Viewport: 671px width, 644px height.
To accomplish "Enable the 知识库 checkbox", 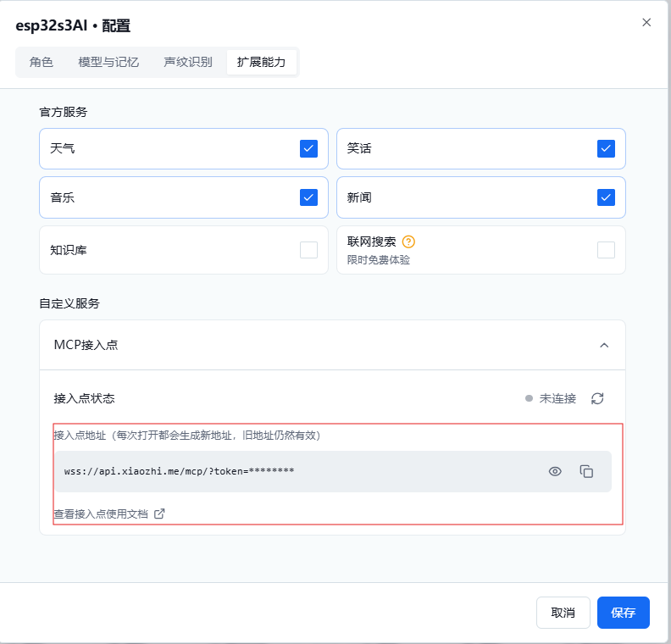I will (308, 250).
